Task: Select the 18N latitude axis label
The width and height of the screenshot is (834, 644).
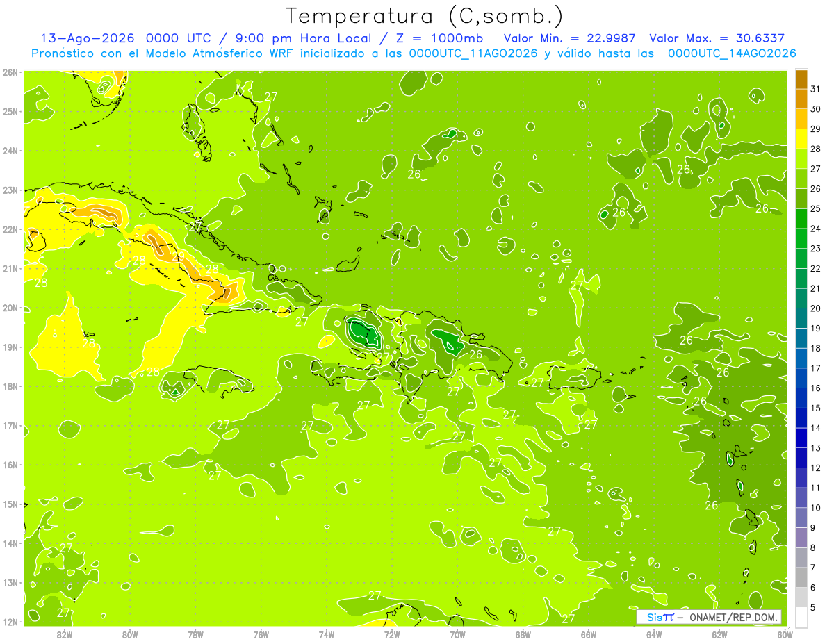Action: click(10, 386)
